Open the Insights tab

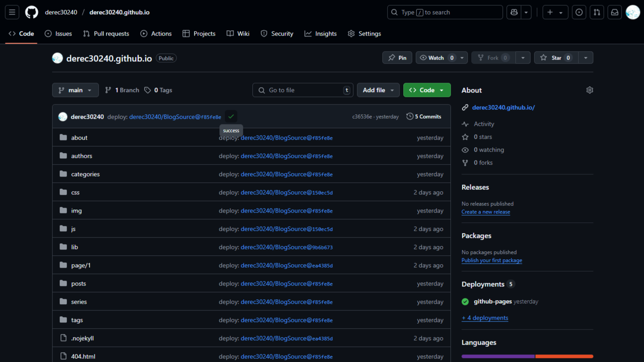click(x=320, y=34)
